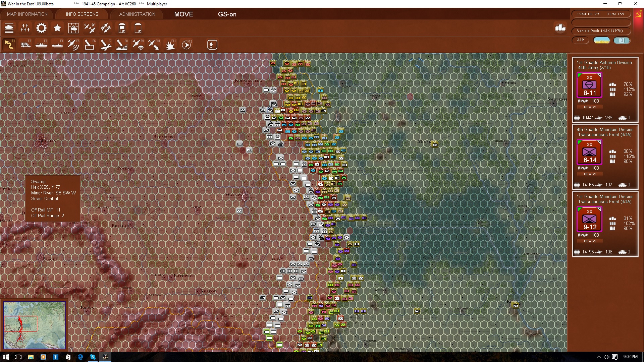Click READY status under 4th Guards Mountain
This screenshot has width=644, height=362.
pyautogui.click(x=590, y=174)
